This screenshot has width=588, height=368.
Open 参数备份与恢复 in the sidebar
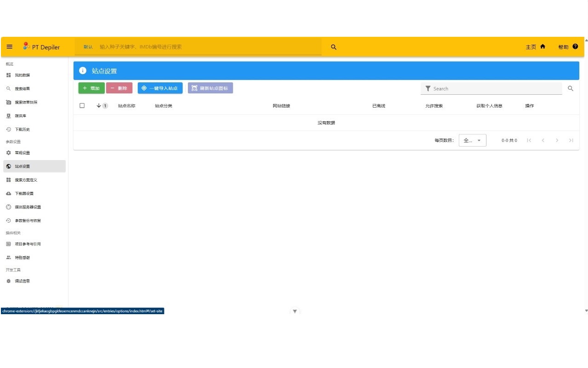(x=34, y=220)
